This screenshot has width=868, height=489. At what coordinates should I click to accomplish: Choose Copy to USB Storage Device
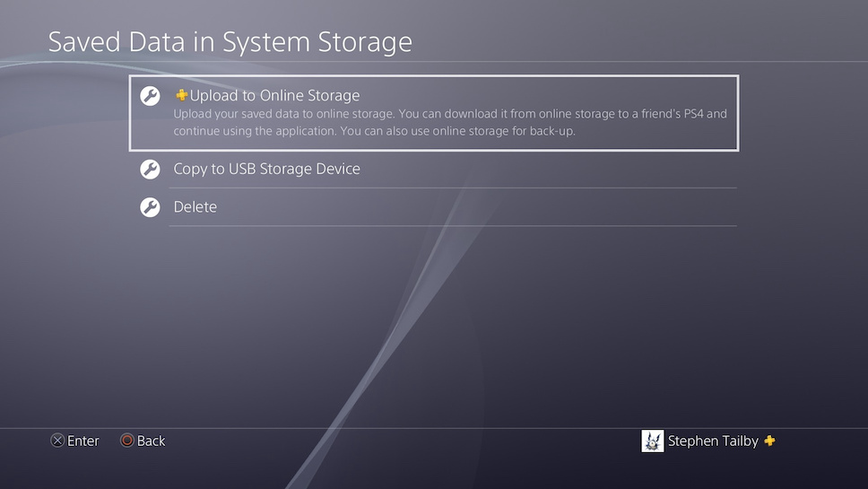266,169
